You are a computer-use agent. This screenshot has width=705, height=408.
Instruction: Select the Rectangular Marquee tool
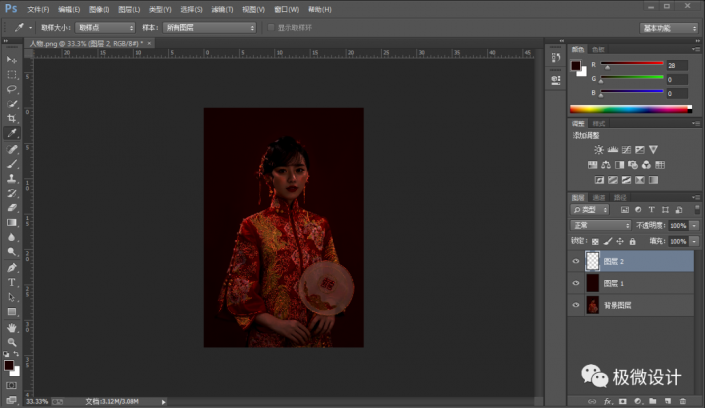[x=12, y=74]
